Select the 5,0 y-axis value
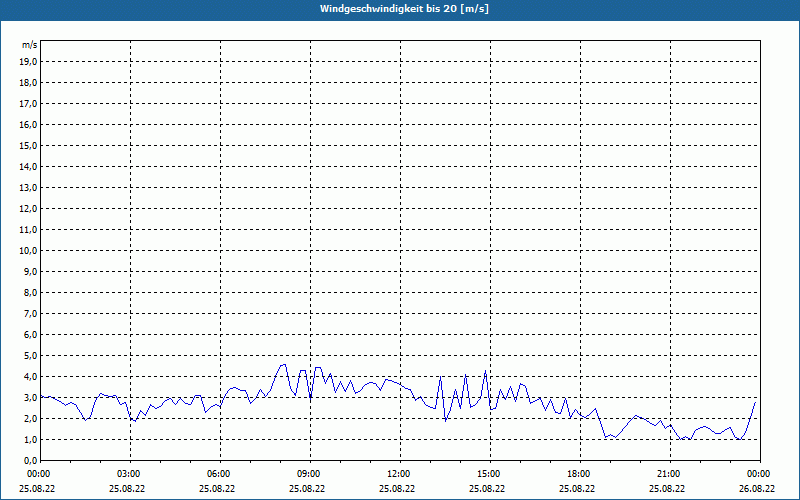Viewport: 800px width, 500px height. pyautogui.click(x=30, y=356)
